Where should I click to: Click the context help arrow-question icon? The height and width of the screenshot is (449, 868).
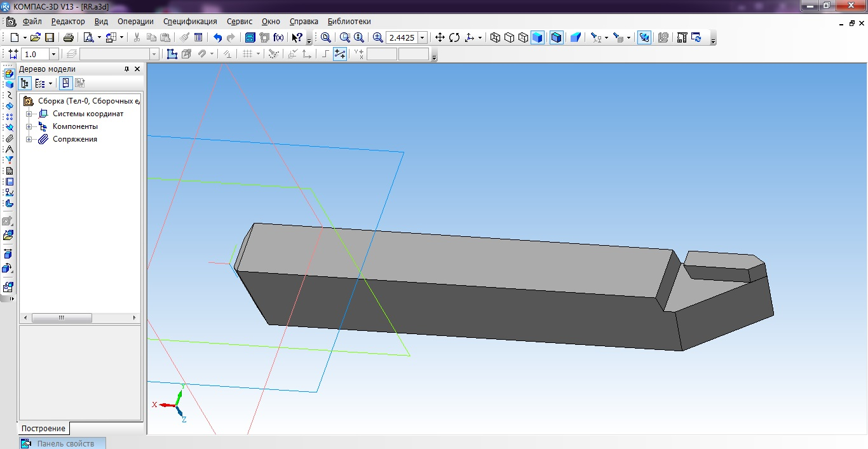click(297, 37)
